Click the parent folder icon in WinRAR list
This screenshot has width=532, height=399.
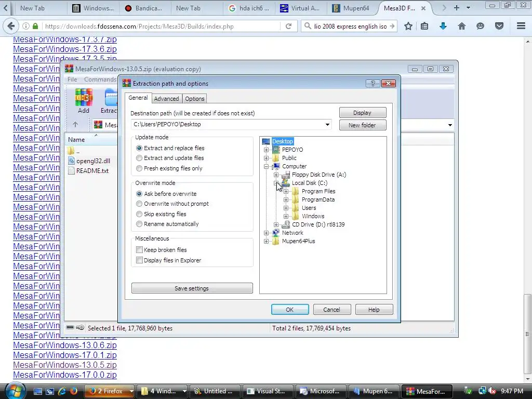click(71, 151)
